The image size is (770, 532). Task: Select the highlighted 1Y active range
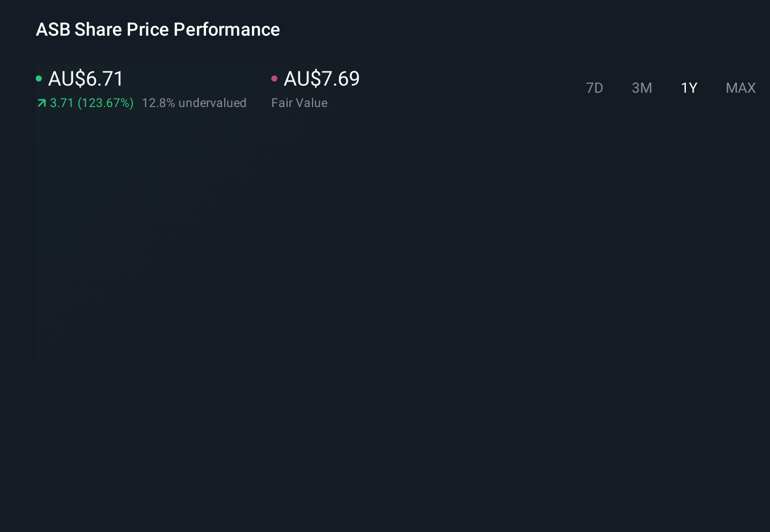[x=689, y=88]
